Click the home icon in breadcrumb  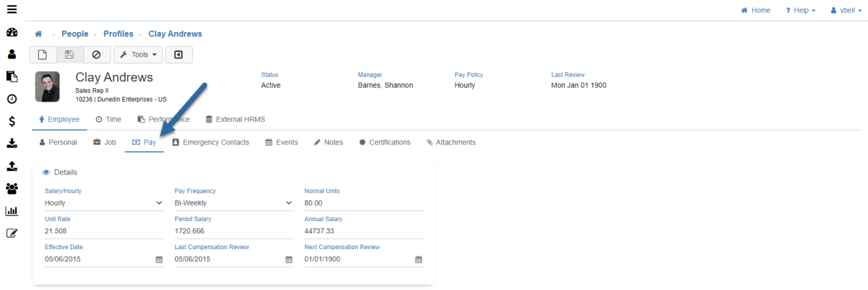pyautogui.click(x=39, y=34)
